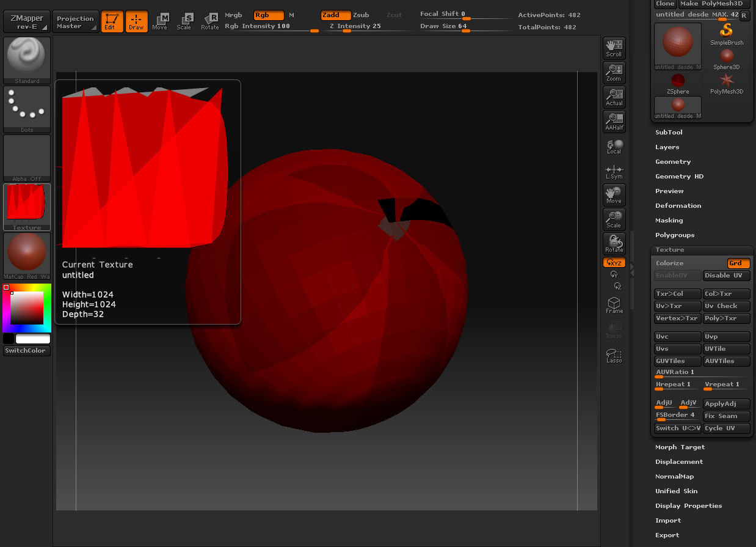The width and height of the screenshot is (756, 547).
Task: Select the white secondary color swatch
Action: [x=33, y=339]
